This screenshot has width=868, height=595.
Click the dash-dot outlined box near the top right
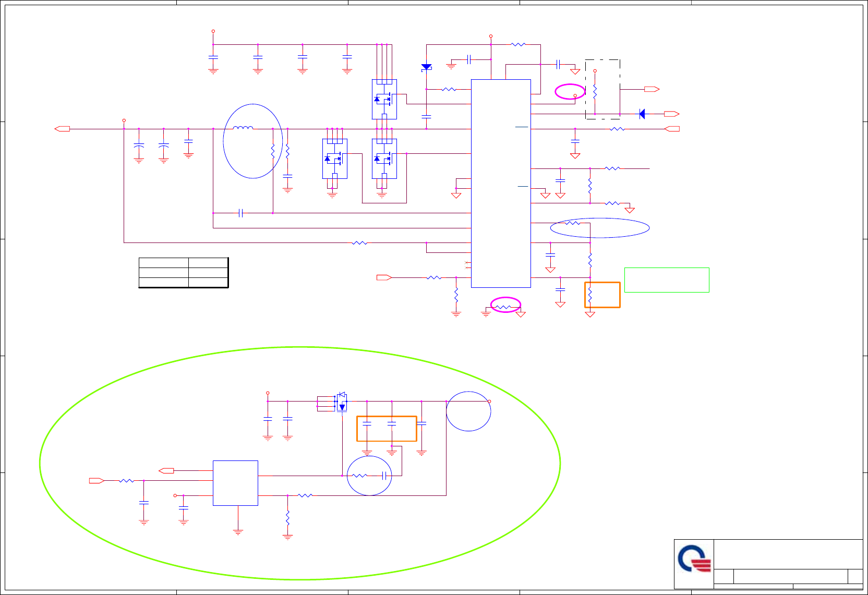[x=602, y=89]
